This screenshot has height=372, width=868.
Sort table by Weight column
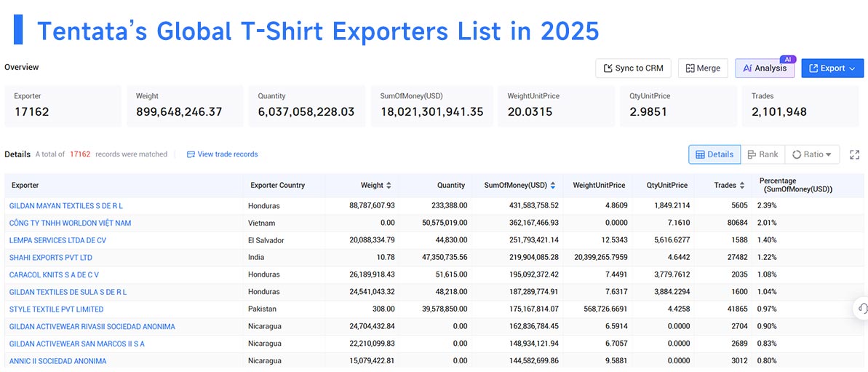[x=389, y=186]
